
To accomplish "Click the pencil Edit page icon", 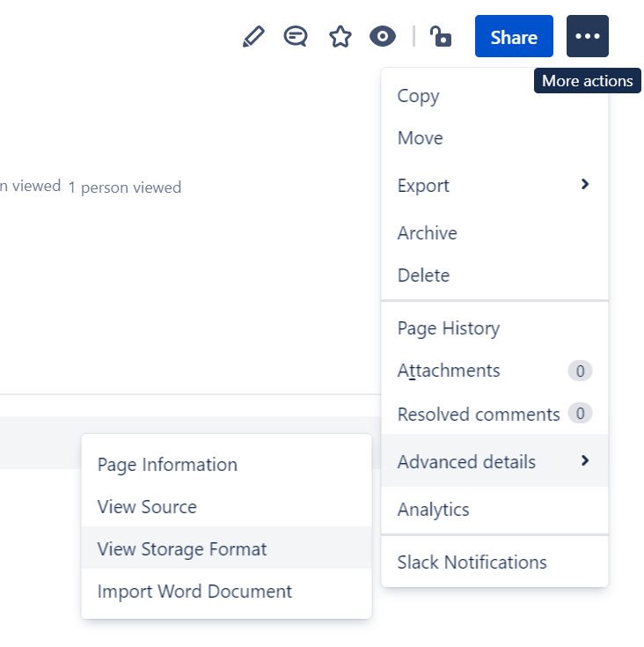I will (253, 36).
